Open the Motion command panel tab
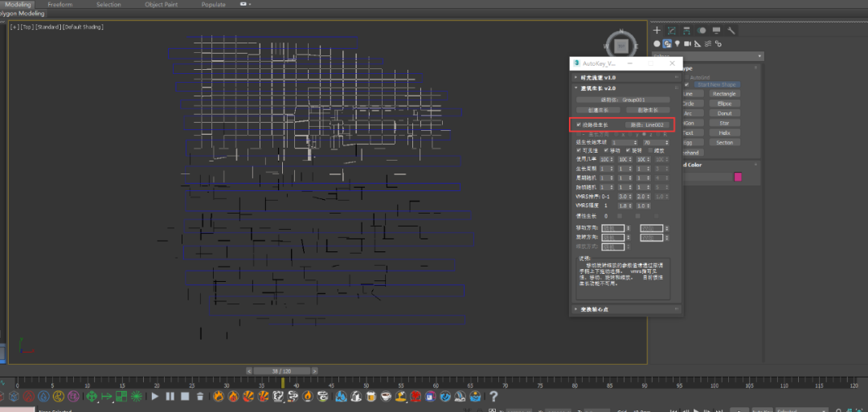 [x=702, y=31]
